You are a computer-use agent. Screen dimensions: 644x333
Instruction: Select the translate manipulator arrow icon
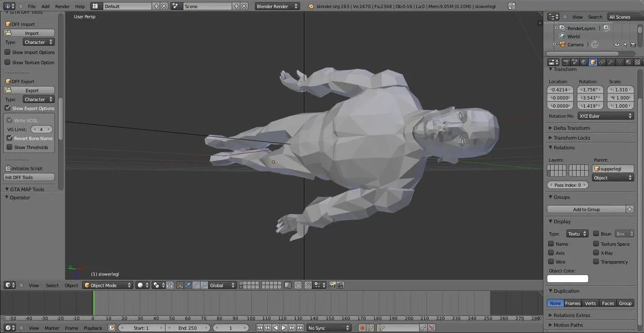pos(188,285)
